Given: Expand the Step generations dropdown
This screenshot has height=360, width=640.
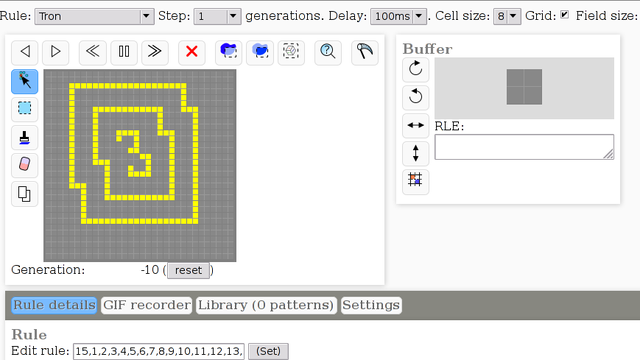Looking at the screenshot, I should click(217, 16).
